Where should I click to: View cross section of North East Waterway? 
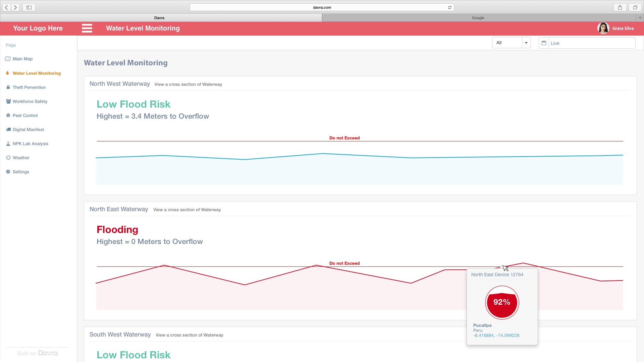point(187,210)
